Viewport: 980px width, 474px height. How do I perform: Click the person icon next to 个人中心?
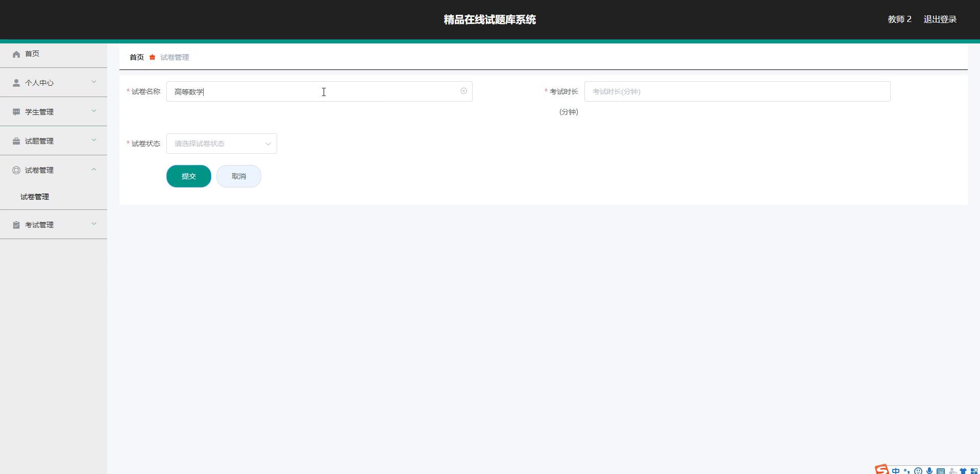16,83
